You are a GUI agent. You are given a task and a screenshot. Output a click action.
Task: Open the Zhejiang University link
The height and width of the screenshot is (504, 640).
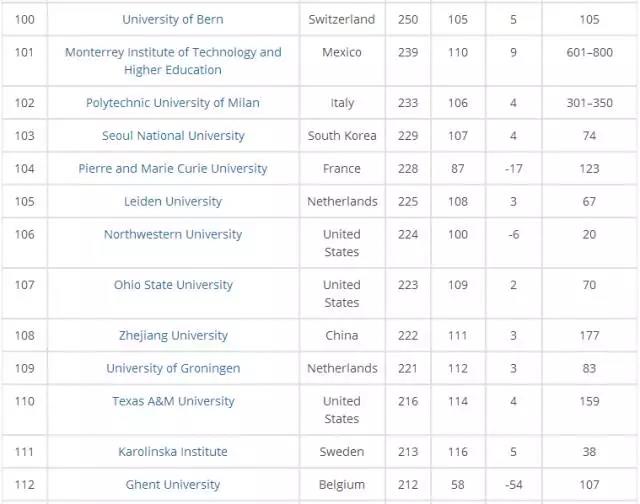[173, 335]
